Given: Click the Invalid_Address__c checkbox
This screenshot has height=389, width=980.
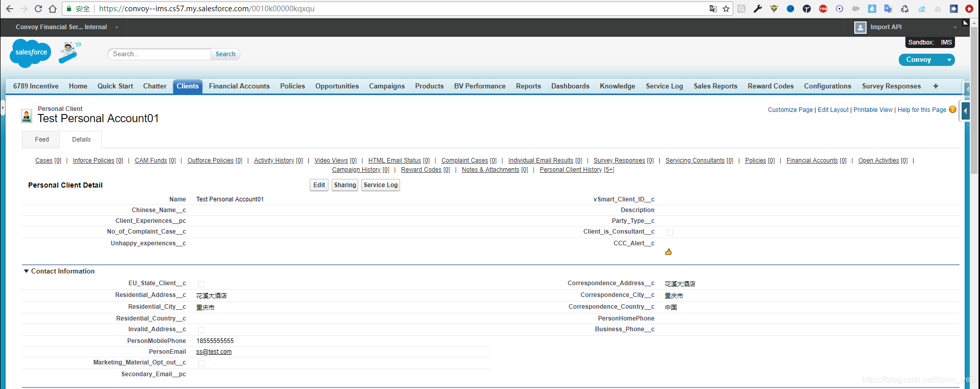Looking at the screenshot, I should [x=201, y=330].
